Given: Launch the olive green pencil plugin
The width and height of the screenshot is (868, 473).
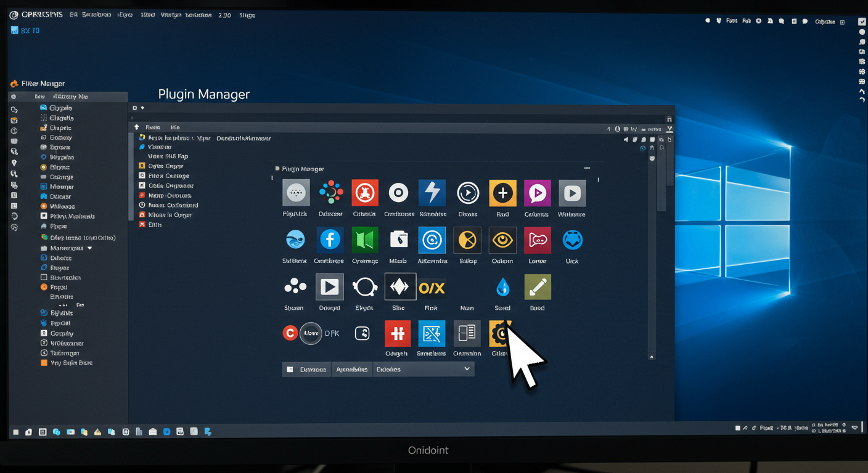Looking at the screenshot, I should [x=537, y=287].
